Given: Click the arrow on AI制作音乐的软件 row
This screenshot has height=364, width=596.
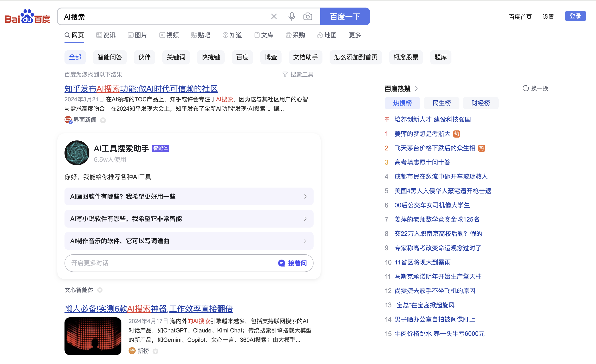Looking at the screenshot, I should click(x=305, y=241).
